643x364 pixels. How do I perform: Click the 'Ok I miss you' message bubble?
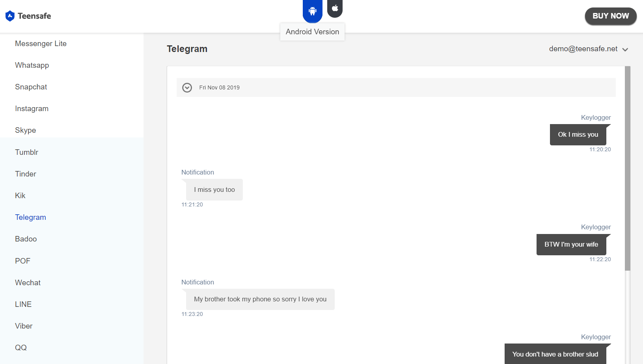coord(578,135)
